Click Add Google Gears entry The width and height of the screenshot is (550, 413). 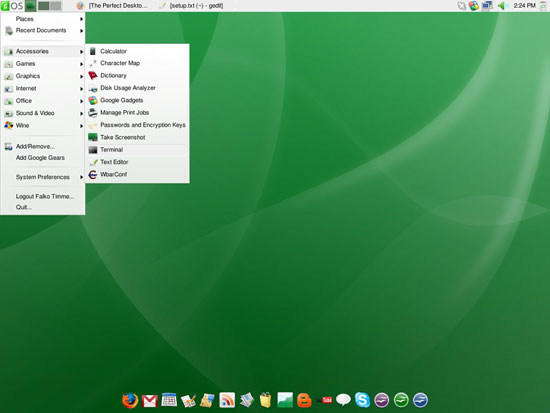point(40,158)
